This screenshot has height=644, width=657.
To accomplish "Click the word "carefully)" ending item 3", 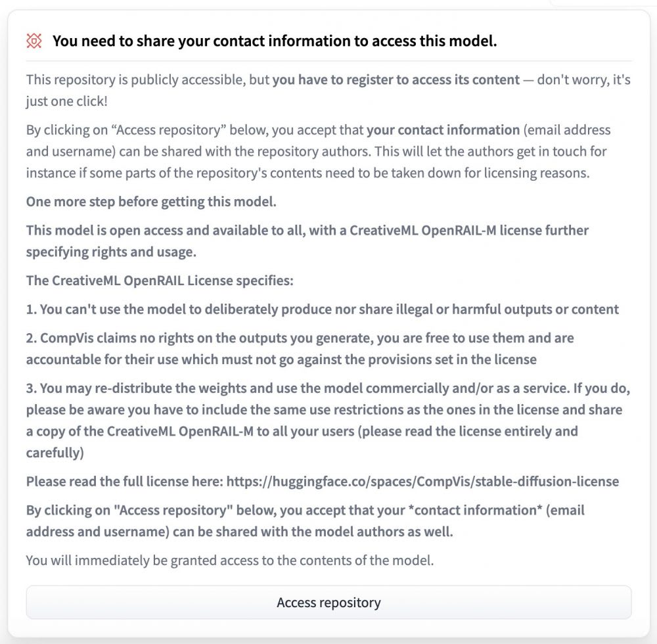I will (x=55, y=453).
